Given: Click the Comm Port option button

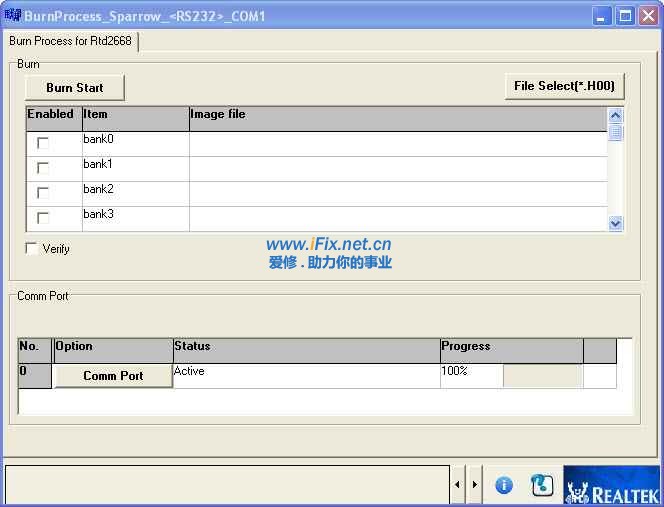Looking at the screenshot, I should [113, 376].
